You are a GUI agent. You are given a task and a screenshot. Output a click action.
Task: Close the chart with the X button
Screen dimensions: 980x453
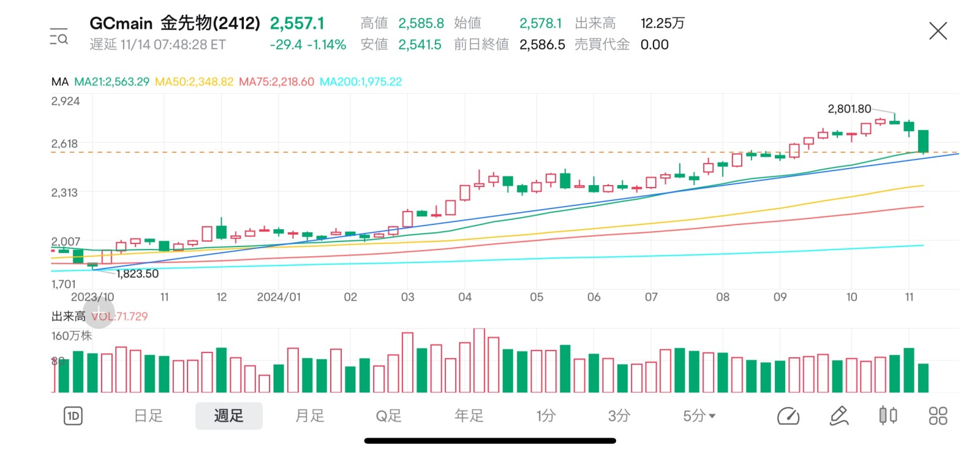click(x=938, y=31)
